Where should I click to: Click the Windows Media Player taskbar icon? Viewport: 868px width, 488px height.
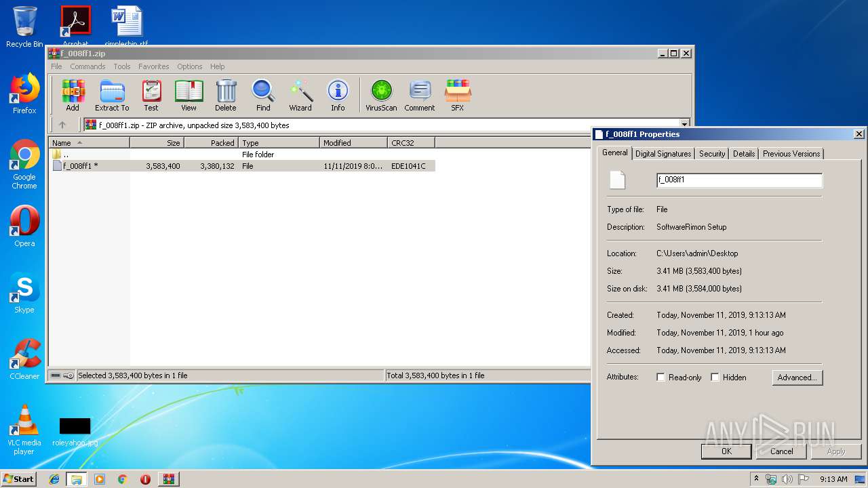pos(100,479)
